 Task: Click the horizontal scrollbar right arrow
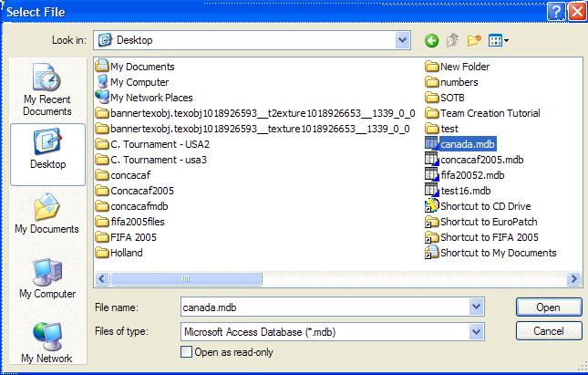[574, 280]
